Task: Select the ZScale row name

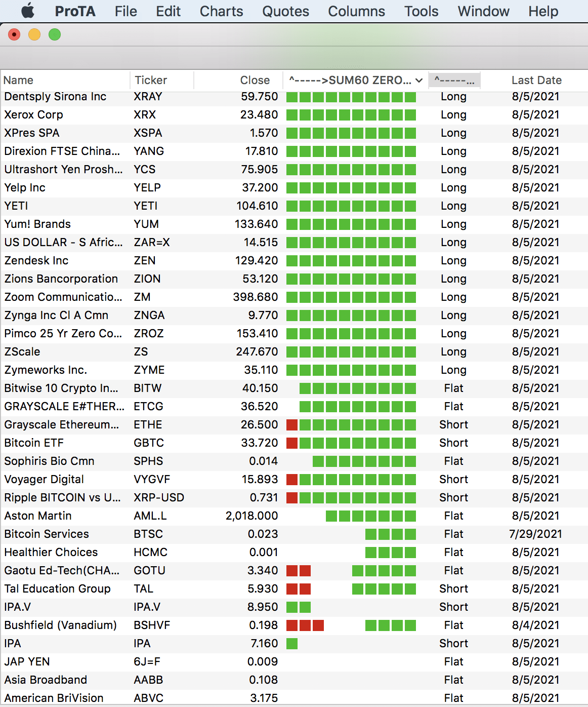Action: click(x=22, y=351)
